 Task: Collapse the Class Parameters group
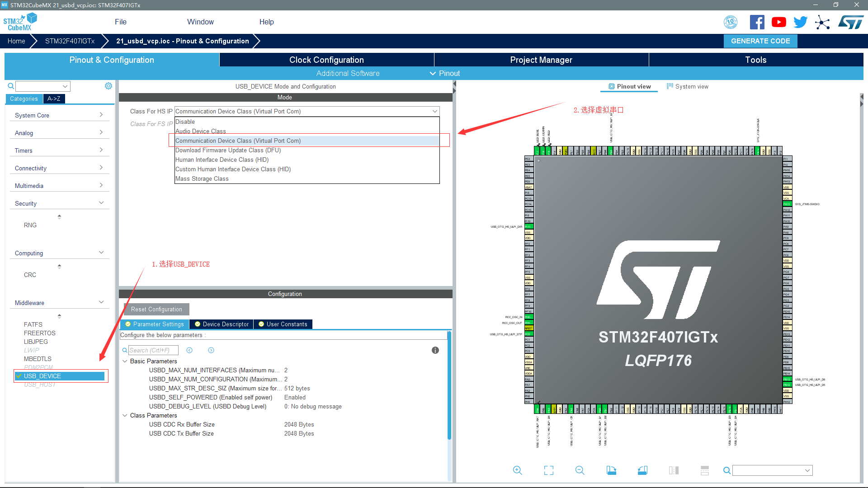pos(125,415)
